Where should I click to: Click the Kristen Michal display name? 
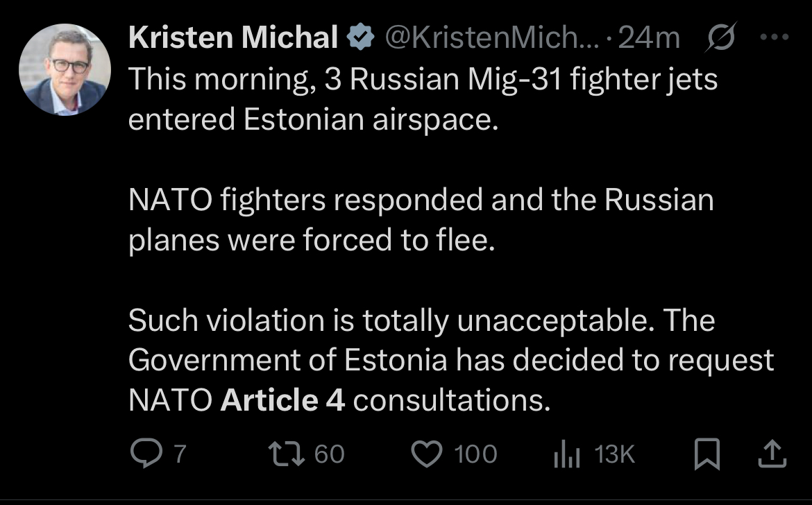point(233,39)
